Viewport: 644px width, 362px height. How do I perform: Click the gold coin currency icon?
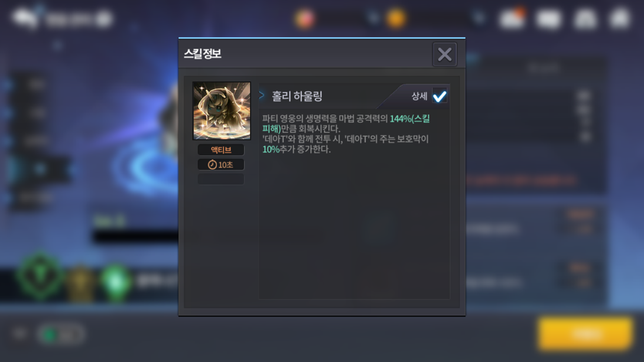pyautogui.click(x=396, y=18)
